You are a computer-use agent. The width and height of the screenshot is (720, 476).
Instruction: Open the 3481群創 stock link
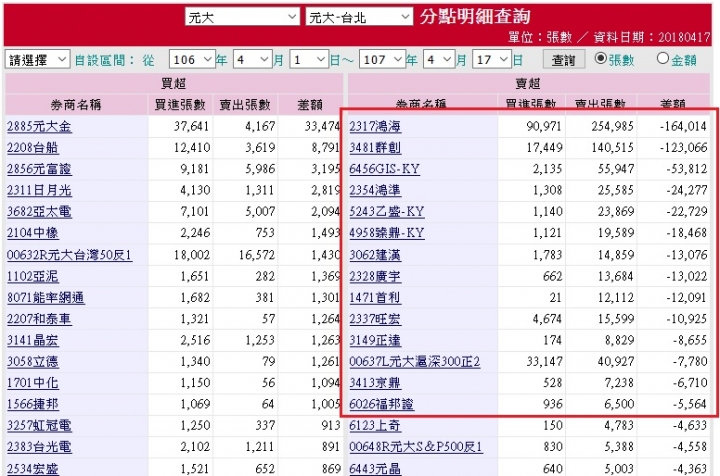375,148
